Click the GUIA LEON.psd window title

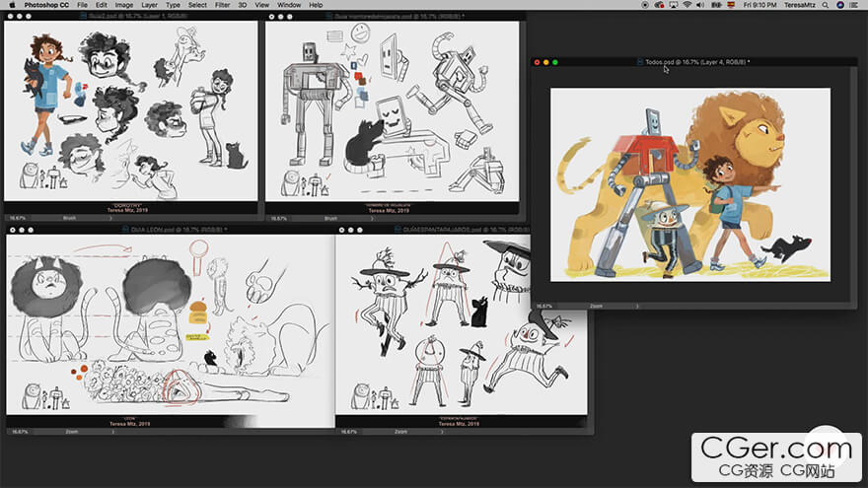(177, 230)
